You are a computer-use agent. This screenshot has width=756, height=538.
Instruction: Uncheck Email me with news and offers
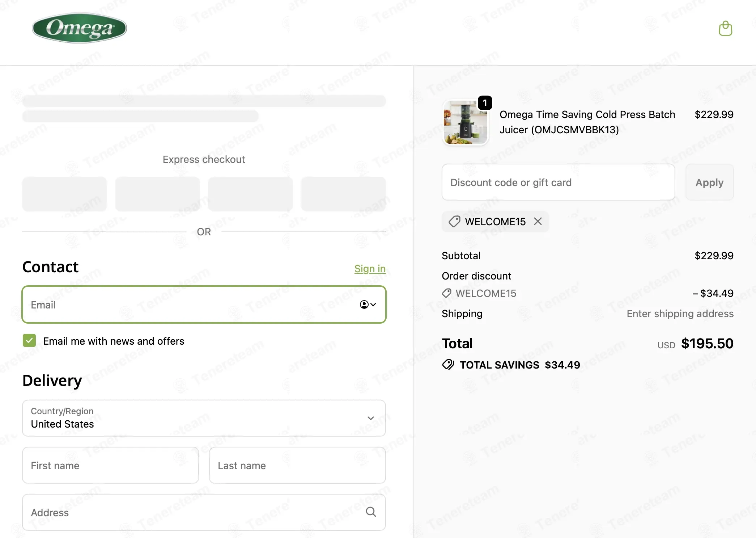coord(29,340)
